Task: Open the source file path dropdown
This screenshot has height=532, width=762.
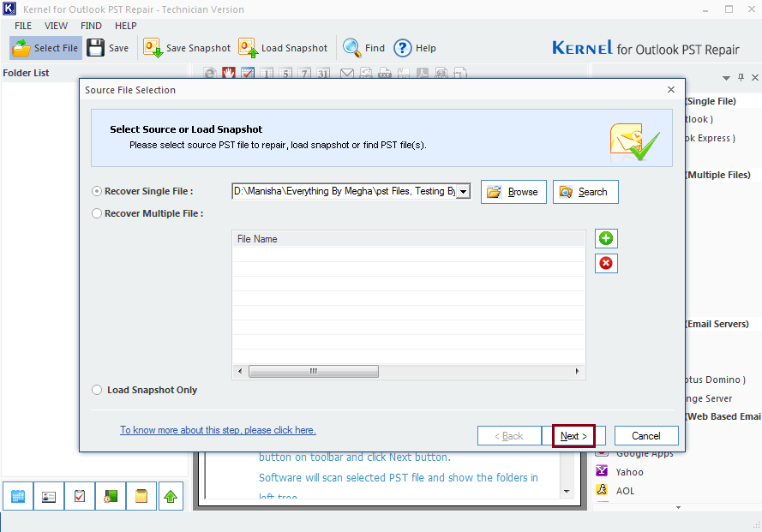Action: [x=464, y=191]
